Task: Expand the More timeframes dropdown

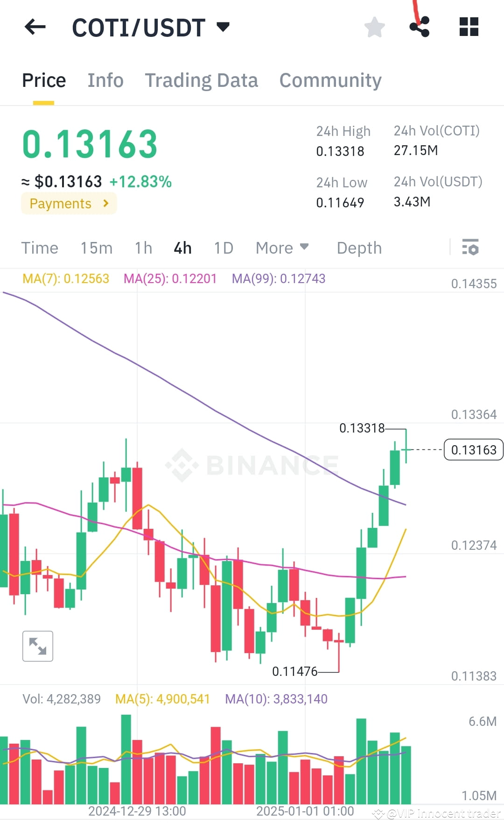Action: [x=282, y=248]
